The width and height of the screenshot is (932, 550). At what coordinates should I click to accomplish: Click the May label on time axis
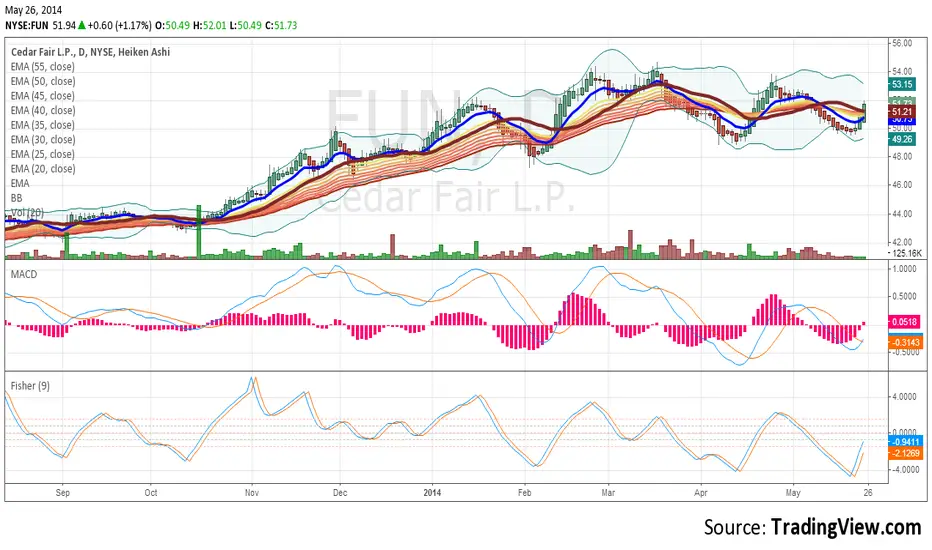click(x=793, y=493)
